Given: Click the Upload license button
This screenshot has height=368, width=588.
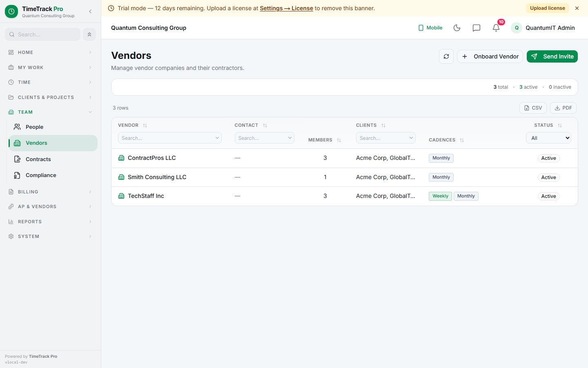Looking at the screenshot, I should 548,8.
